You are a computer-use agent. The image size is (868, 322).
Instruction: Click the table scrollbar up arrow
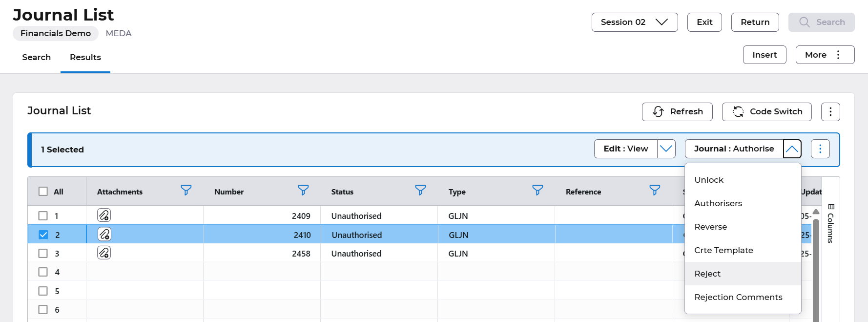[816, 212]
